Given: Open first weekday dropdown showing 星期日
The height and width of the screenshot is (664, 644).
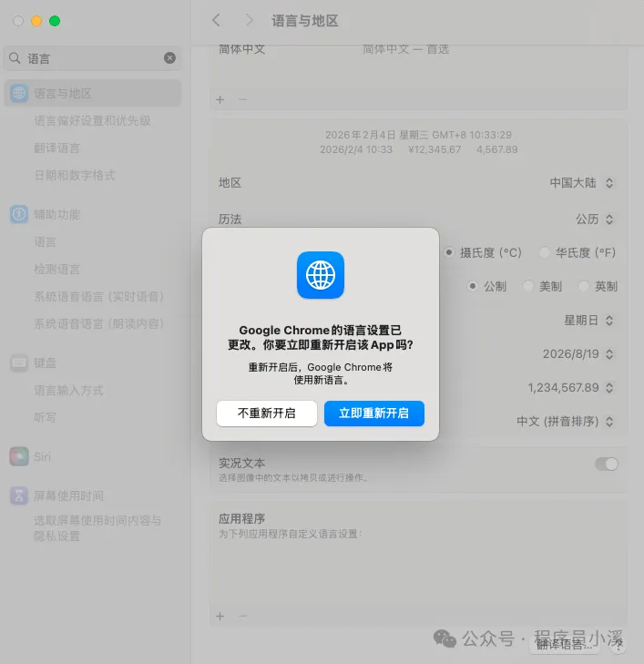Looking at the screenshot, I should (589, 320).
